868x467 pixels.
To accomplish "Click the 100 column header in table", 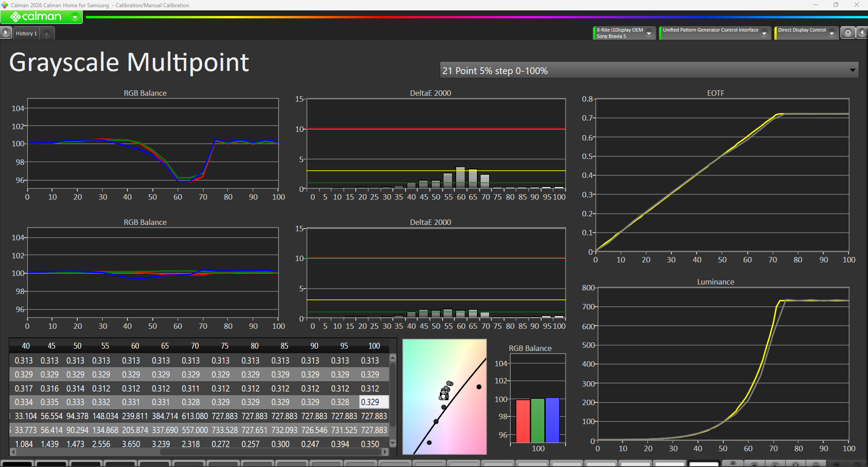I will [373, 346].
